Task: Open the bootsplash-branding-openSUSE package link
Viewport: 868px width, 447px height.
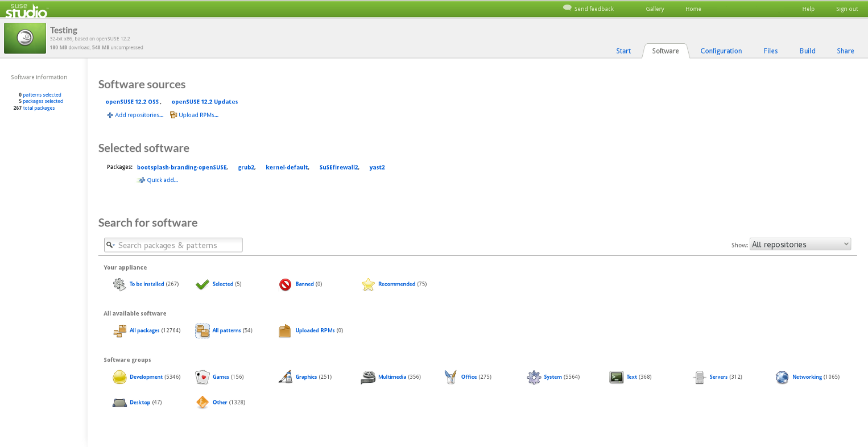Action: point(181,168)
